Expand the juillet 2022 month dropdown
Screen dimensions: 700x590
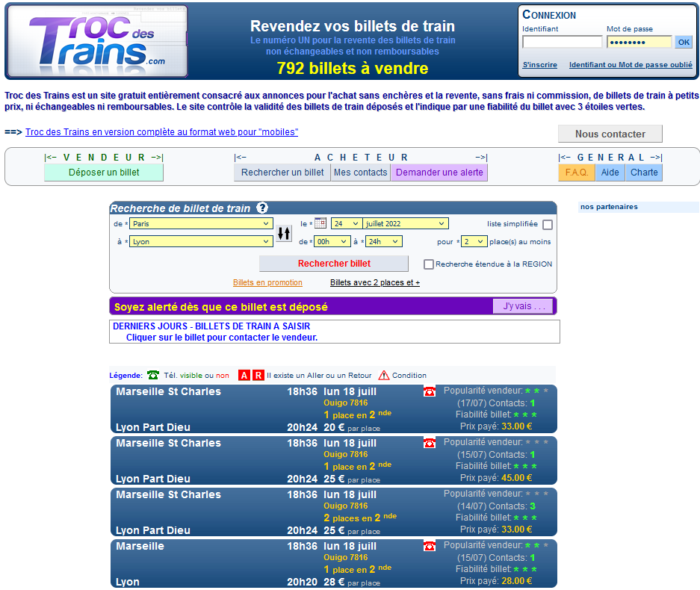point(406,224)
